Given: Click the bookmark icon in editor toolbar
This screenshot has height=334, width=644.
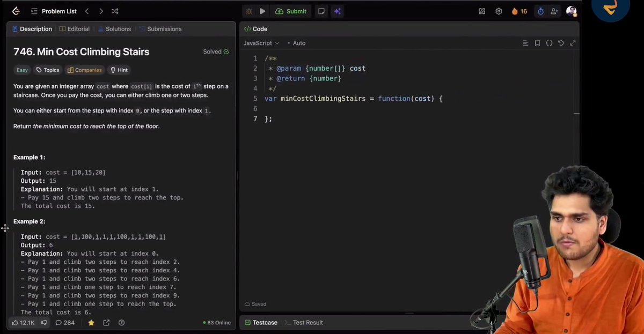Looking at the screenshot, I should click(537, 43).
